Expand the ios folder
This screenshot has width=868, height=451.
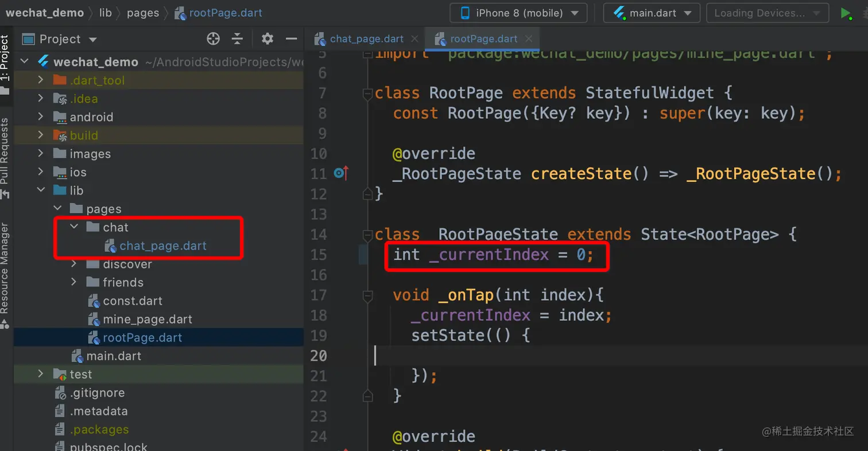click(x=41, y=172)
